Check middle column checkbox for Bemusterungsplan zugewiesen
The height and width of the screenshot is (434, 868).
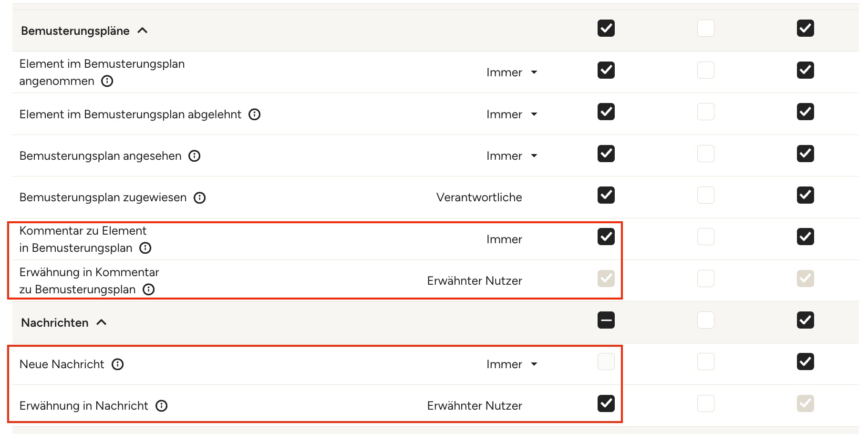tap(706, 195)
